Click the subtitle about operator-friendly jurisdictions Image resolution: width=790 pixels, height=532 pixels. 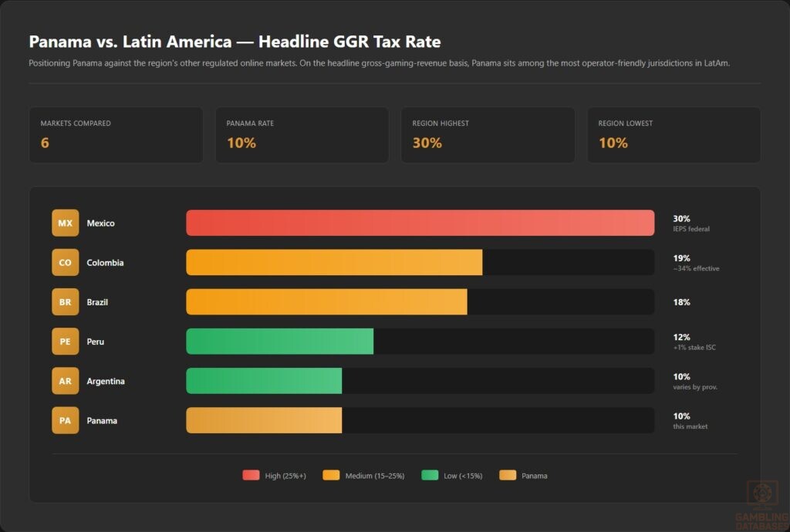coord(379,63)
